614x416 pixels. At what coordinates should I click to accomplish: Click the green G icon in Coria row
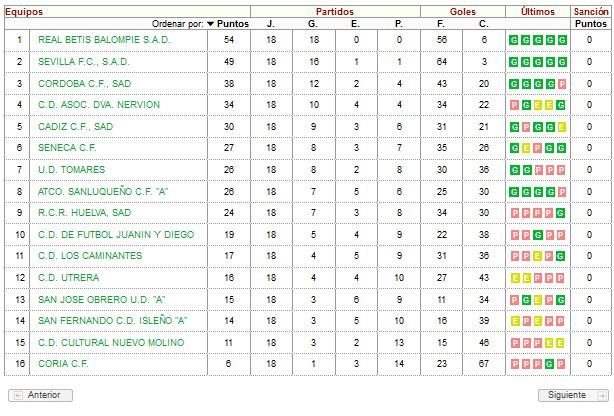pos(549,364)
